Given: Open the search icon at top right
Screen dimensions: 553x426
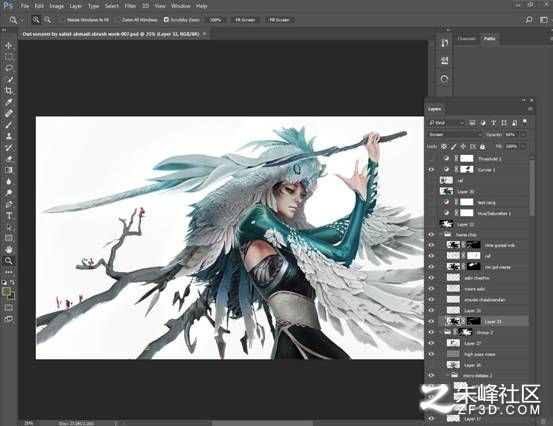Looking at the screenshot, I should [529, 20].
